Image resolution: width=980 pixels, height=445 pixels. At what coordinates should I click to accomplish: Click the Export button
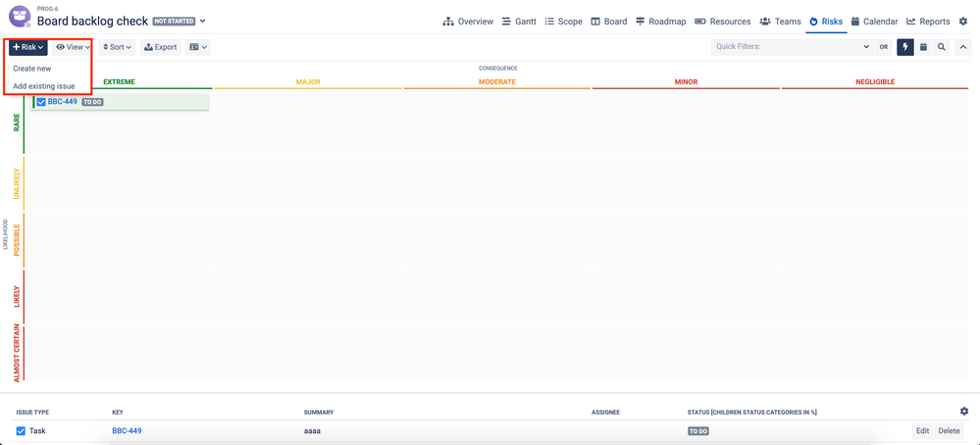coord(161,47)
